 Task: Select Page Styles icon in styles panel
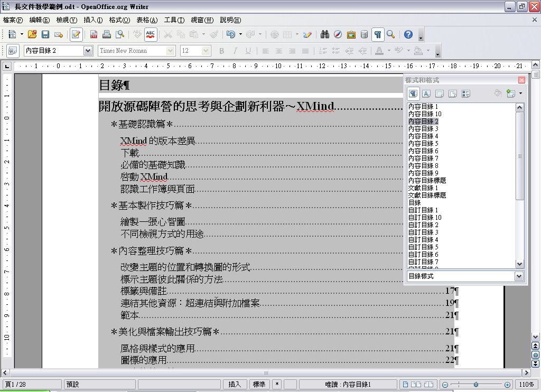tap(453, 94)
